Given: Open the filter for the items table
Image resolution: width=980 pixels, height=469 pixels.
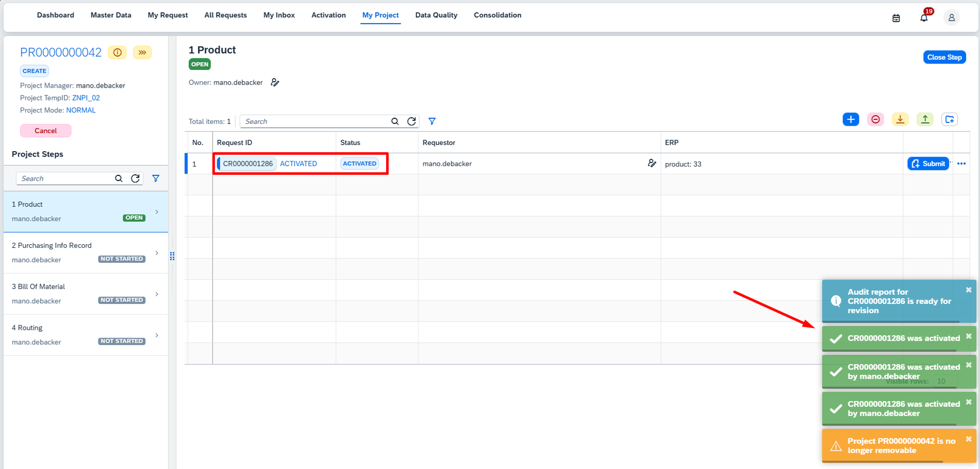Looking at the screenshot, I should [x=432, y=121].
